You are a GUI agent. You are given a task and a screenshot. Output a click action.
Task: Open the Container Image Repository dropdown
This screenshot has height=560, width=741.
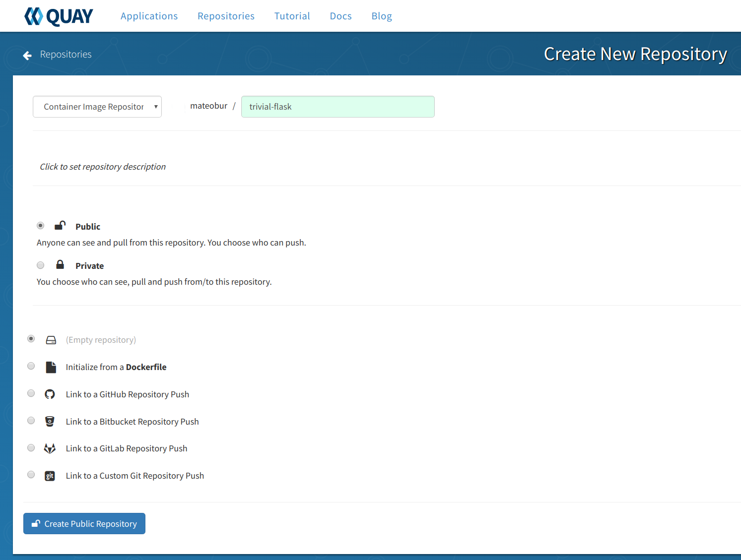pyautogui.click(x=97, y=107)
